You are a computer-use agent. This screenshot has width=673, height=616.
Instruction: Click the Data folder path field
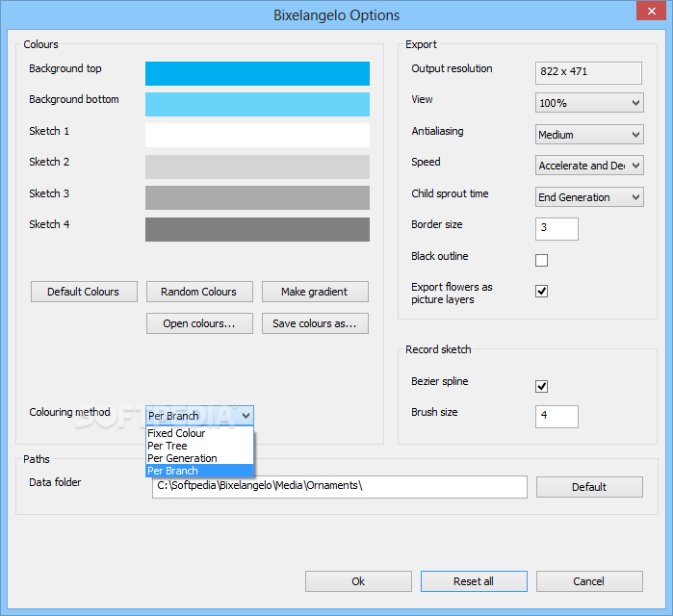click(340, 487)
